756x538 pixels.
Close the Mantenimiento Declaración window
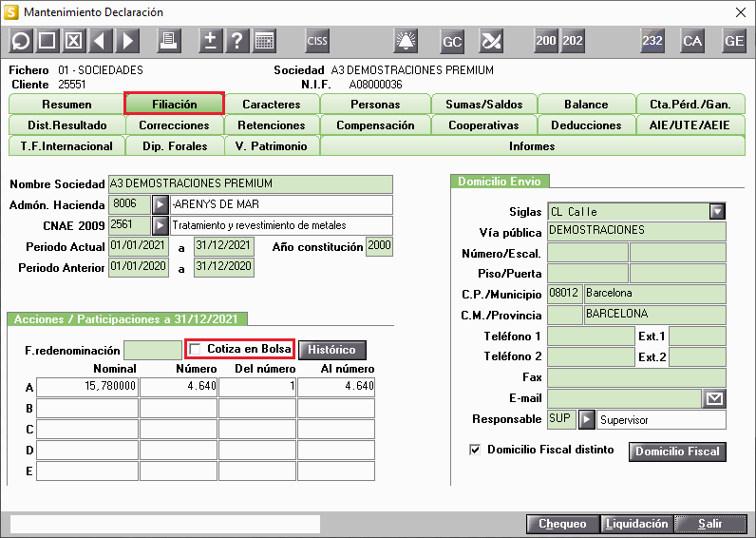pos(741,12)
